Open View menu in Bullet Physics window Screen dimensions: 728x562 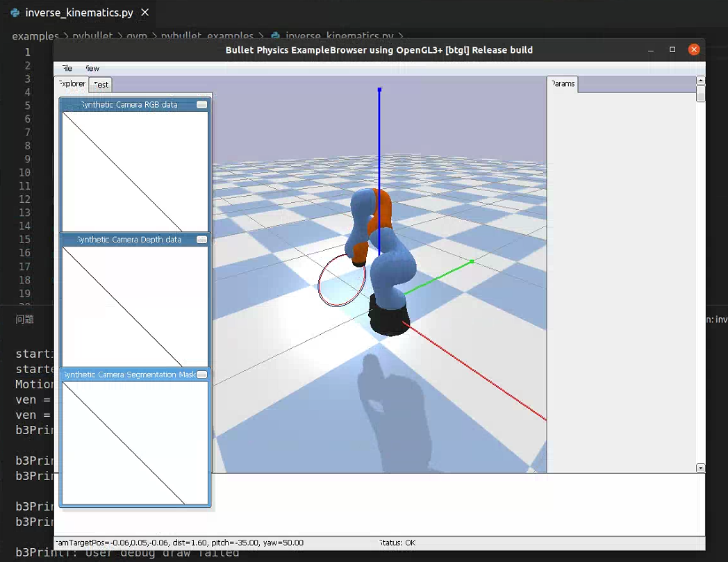coord(92,68)
